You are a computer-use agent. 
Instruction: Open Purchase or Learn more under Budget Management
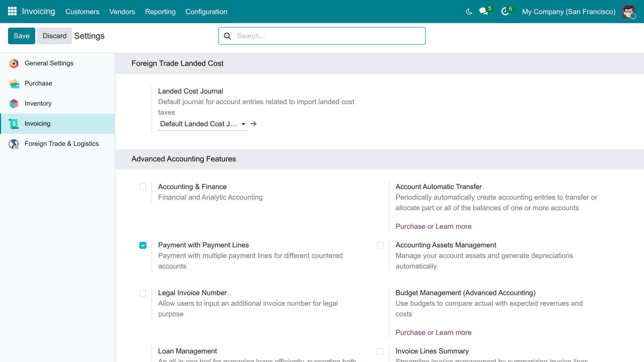click(x=433, y=333)
